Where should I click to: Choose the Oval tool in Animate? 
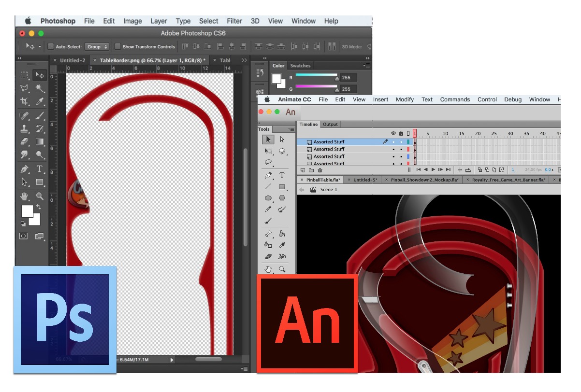(268, 198)
